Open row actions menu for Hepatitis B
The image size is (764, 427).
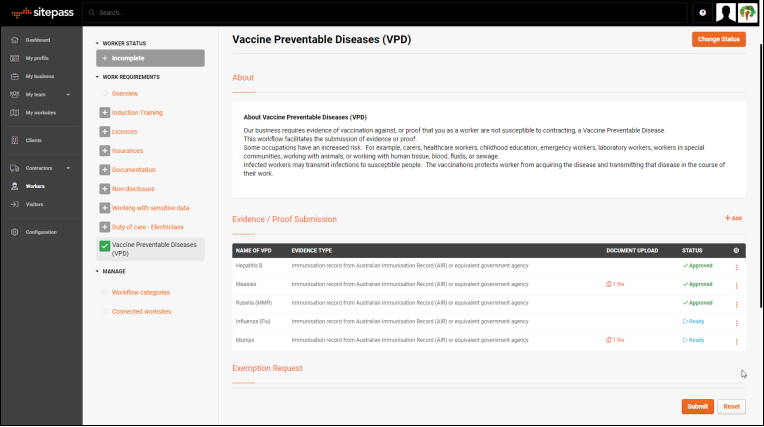(x=736, y=267)
